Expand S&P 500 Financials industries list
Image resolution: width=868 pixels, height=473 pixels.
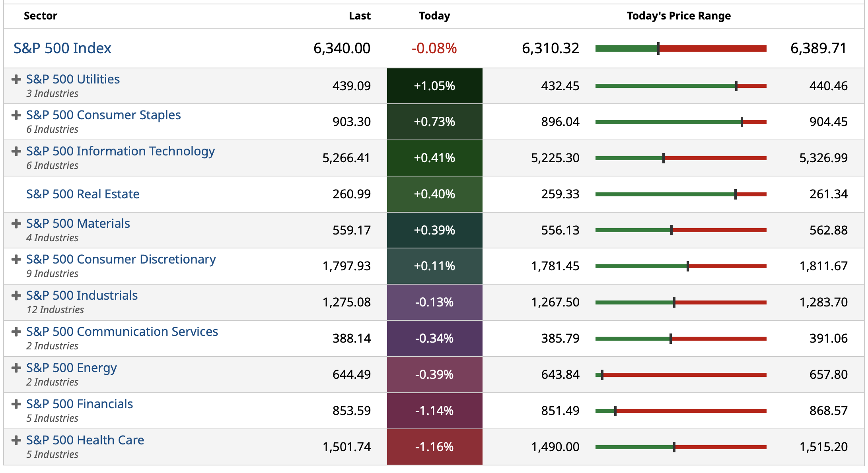(16, 404)
